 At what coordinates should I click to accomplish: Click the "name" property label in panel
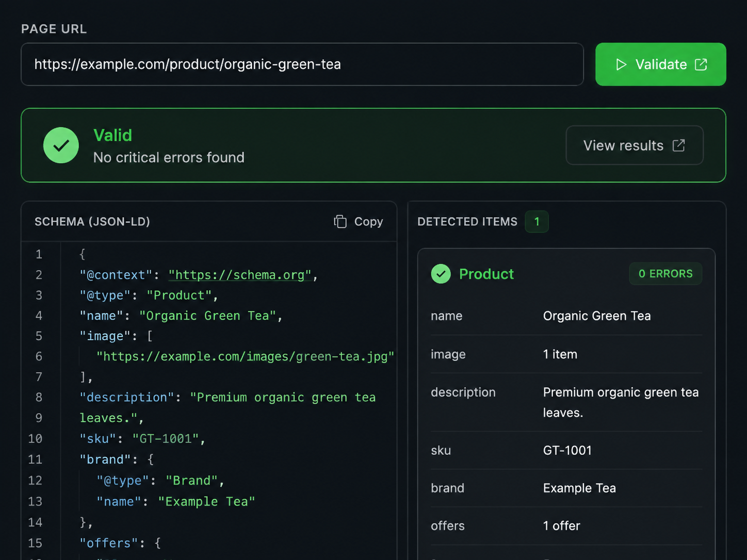447,316
